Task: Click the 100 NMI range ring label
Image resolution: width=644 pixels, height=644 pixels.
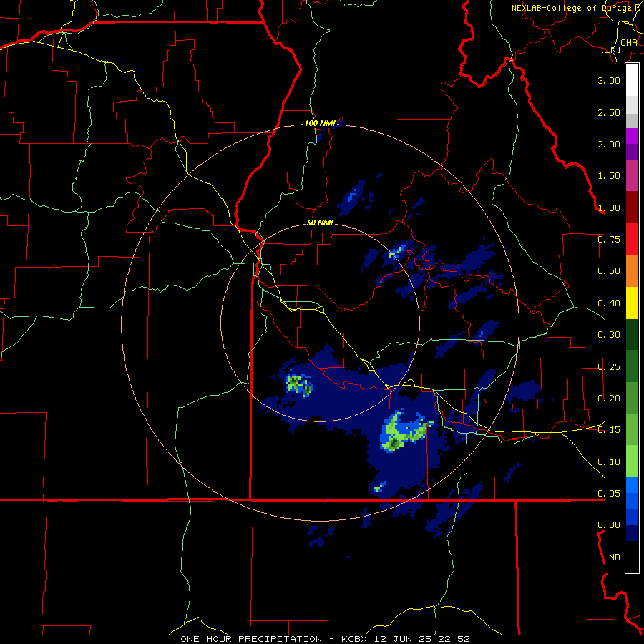Action: [320, 123]
